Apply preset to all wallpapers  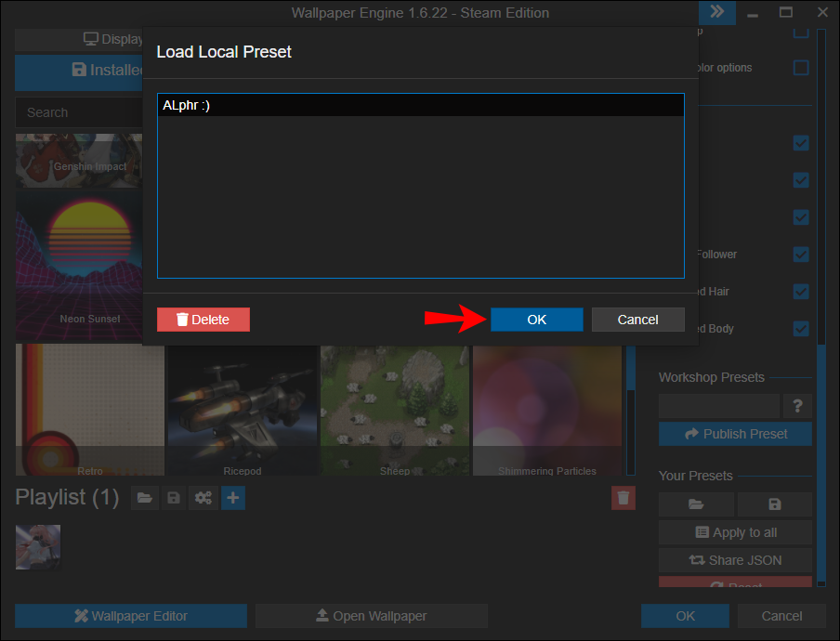click(735, 532)
